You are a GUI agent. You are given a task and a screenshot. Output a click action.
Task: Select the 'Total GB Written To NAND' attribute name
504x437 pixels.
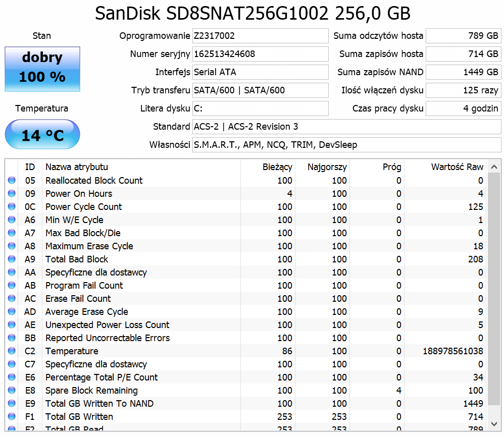(99, 404)
